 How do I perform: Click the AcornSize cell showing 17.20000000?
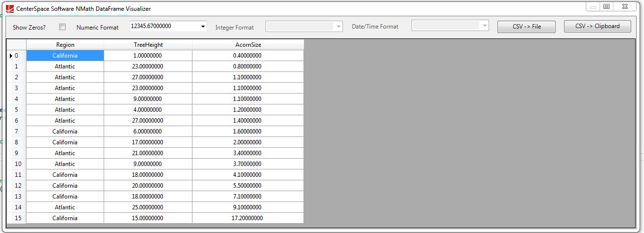[248, 218]
